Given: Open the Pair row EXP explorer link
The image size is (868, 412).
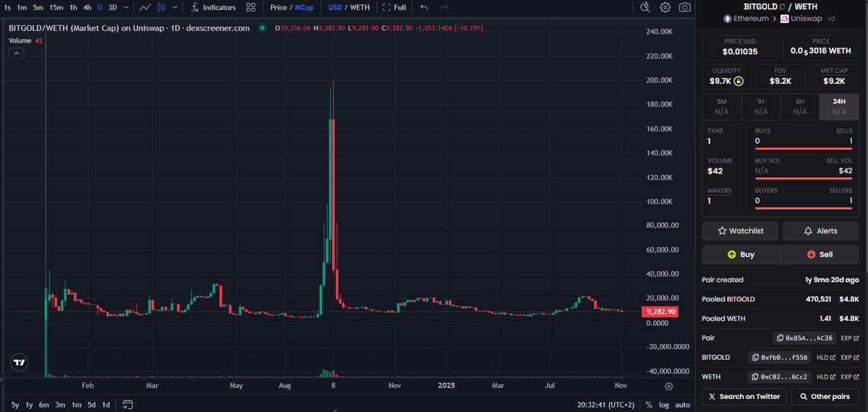Looking at the screenshot, I should (x=850, y=338).
